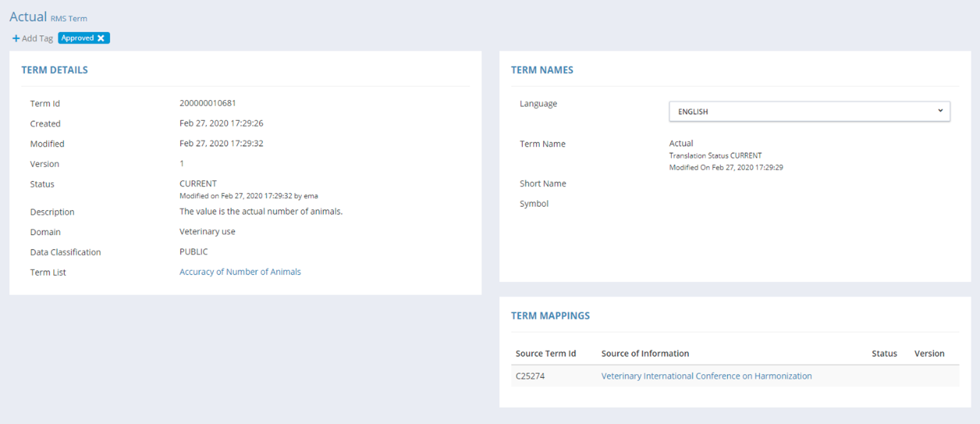Image resolution: width=980 pixels, height=424 pixels.
Task: Click the RMS Term subtitle text
Action: tap(69, 19)
